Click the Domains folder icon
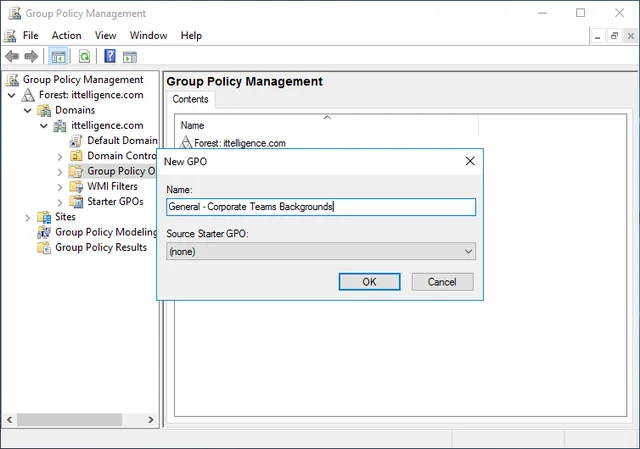Screen dimensions: 640x449 (x=44, y=110)
